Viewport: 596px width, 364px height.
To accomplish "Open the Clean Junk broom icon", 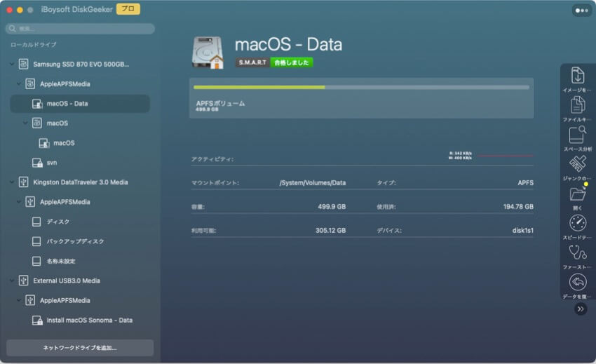I will point(577,164).
